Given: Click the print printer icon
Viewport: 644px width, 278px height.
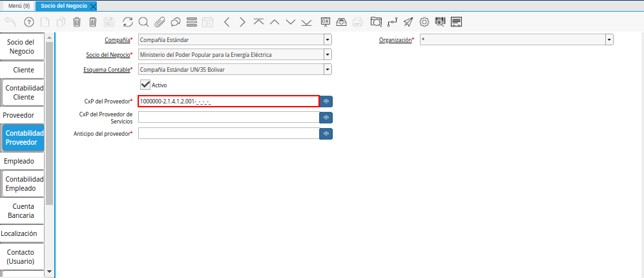Looking at the screenshot, I should [x=358, y=22].
